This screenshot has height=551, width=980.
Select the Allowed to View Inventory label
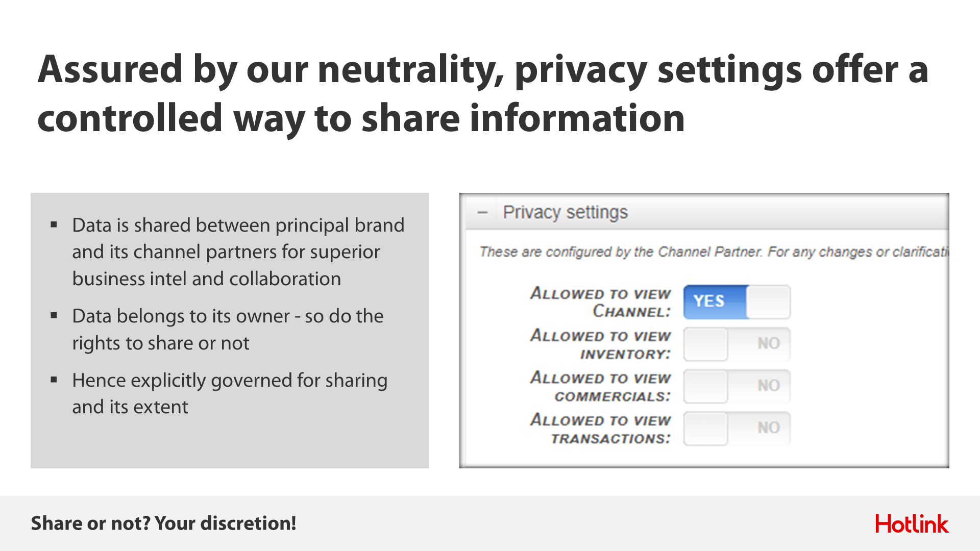pyautogui.click(x=601, y=344)
